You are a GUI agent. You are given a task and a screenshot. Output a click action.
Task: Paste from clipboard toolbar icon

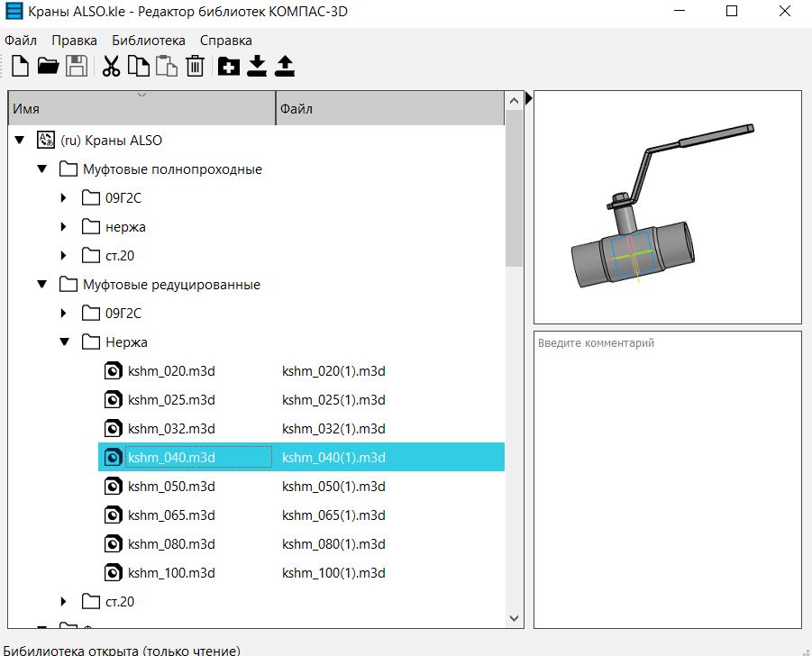click(167, 67)
